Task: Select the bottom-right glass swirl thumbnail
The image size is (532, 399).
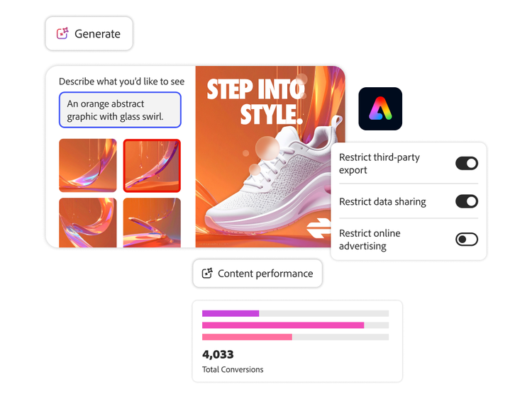Action: 152,223
